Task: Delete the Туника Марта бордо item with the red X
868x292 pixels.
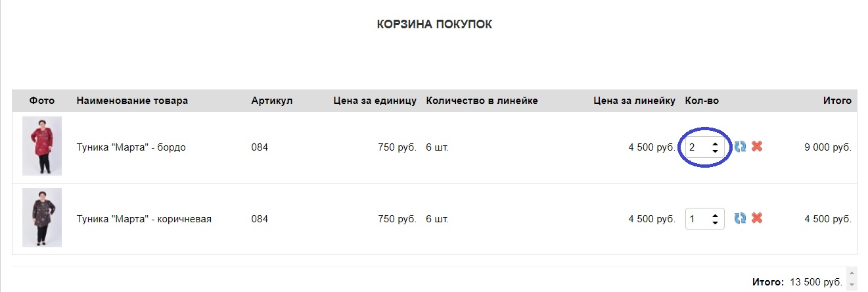Action: point(757,147)
